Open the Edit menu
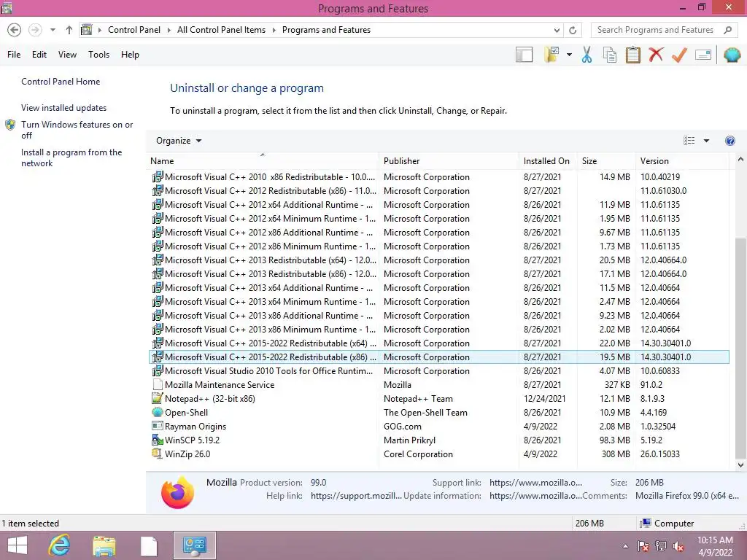This screenshot has height=560, width=747. pyautogui.click(x=39, y=54)
